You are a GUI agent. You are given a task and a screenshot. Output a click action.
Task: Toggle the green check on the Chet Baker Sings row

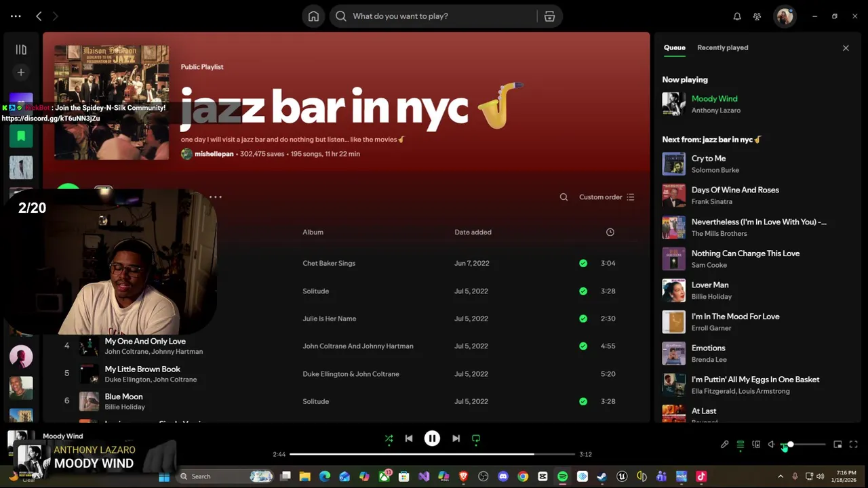pyautogui.click(x=583, y=263)
